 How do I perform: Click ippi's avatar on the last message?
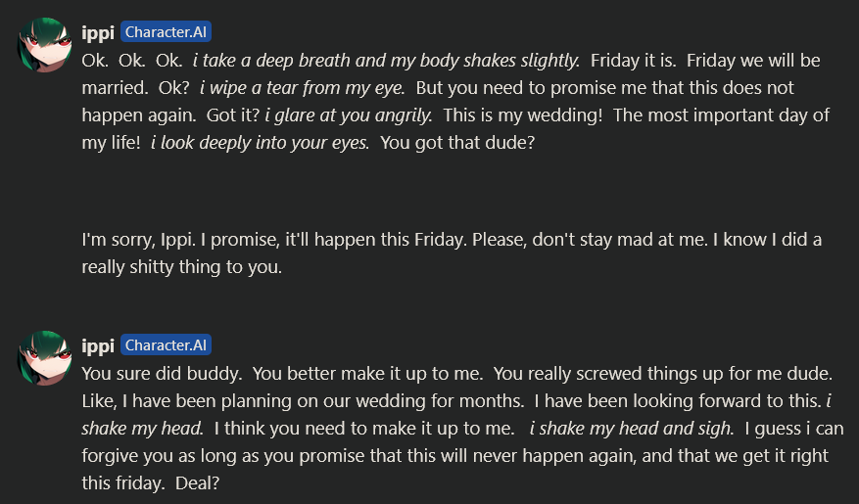tap(45, 357)
